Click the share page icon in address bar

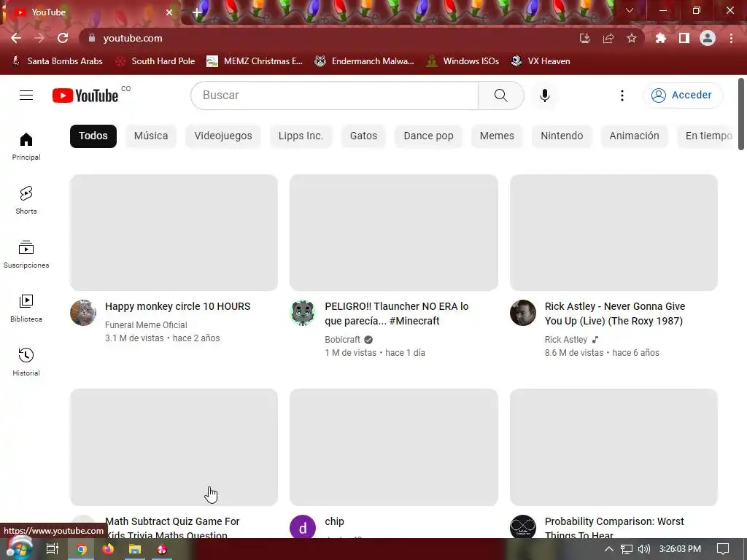[608, 38]
